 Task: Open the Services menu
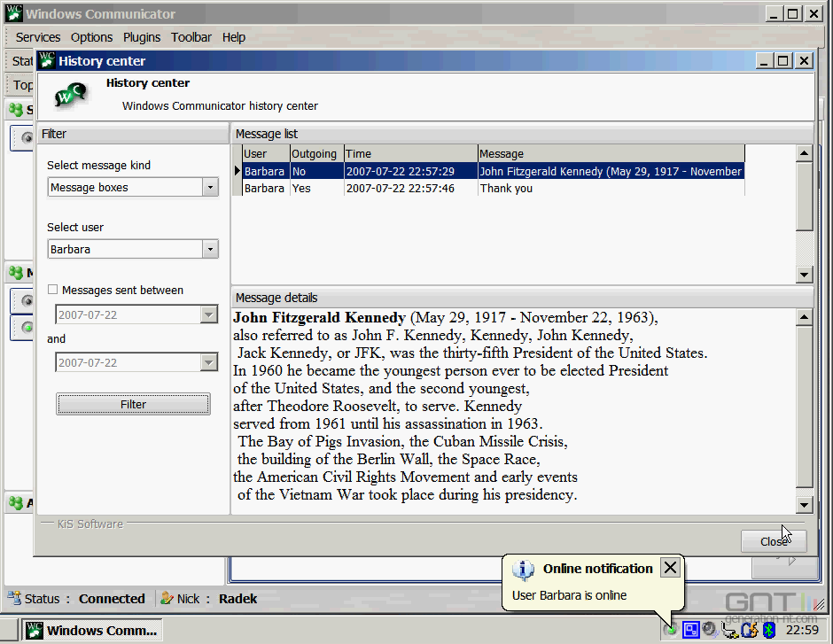point(37,37)
